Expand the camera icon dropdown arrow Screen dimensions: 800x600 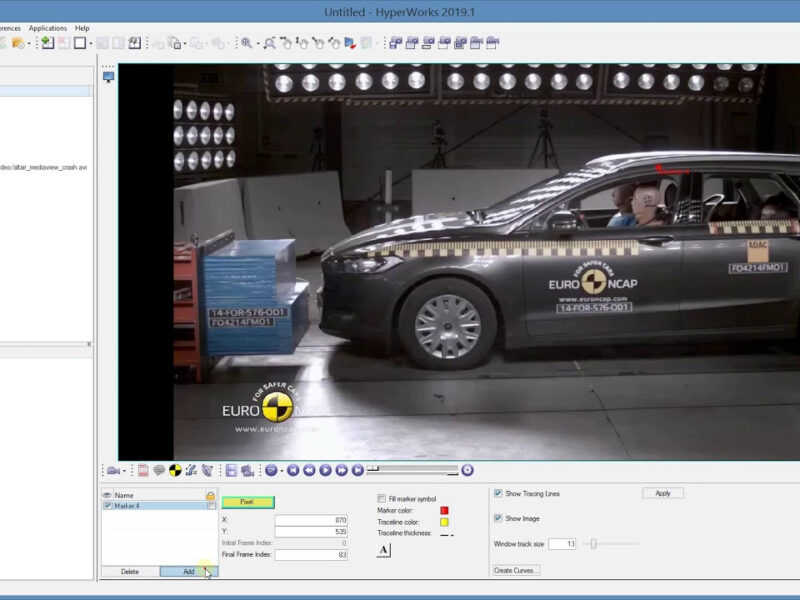[124, 471]
